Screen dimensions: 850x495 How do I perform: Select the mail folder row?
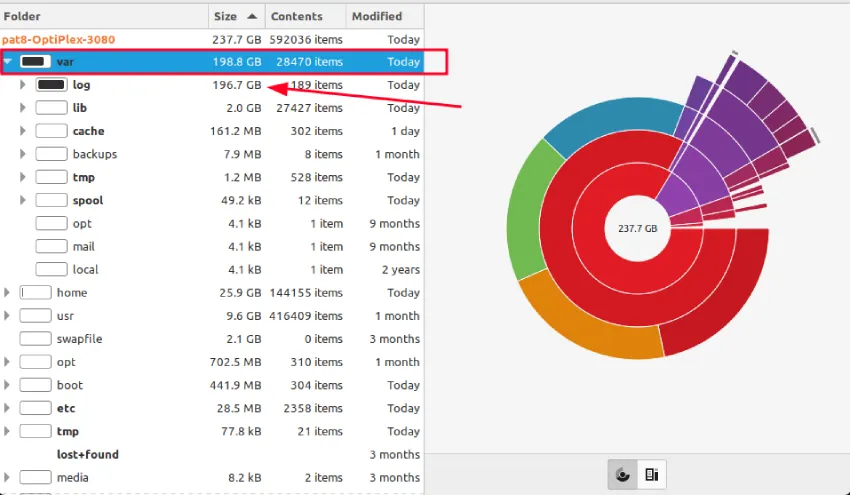click(x=212, y=247)
